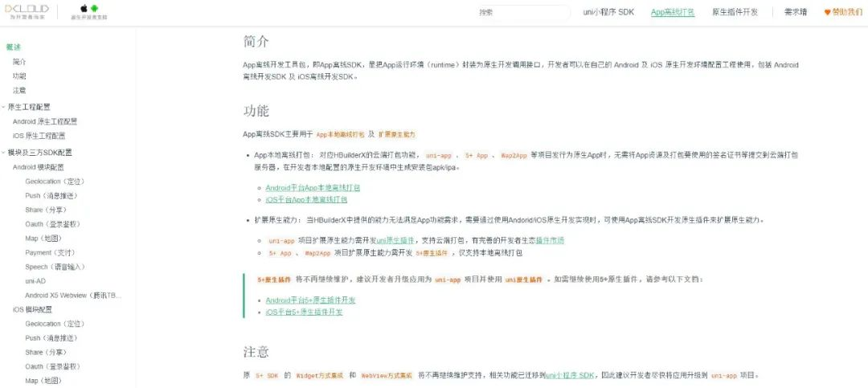Open uni-AD in sidebar
The image size is (868, 388).
(35, 282)
